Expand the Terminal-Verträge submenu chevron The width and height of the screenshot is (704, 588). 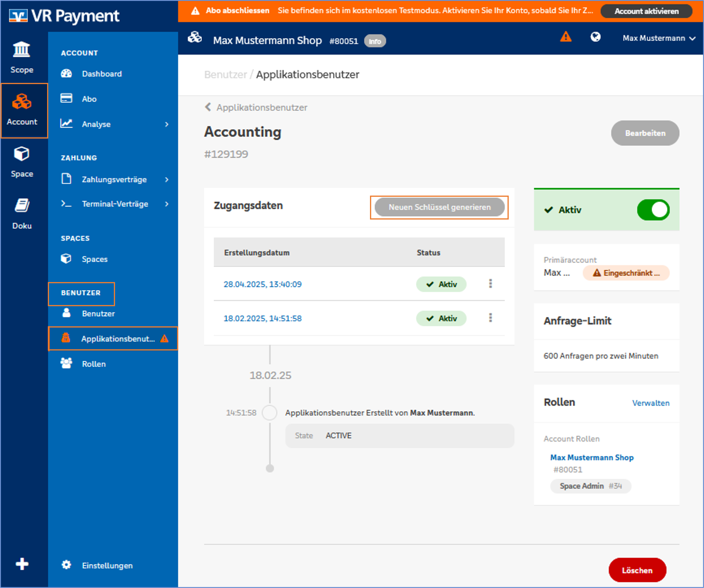point(167,204)
